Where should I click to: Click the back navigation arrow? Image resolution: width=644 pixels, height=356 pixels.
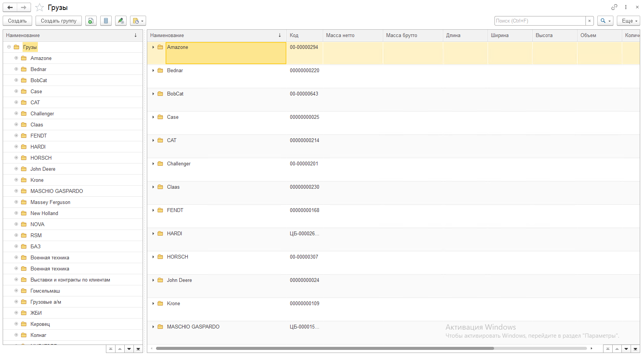[10, 7]
